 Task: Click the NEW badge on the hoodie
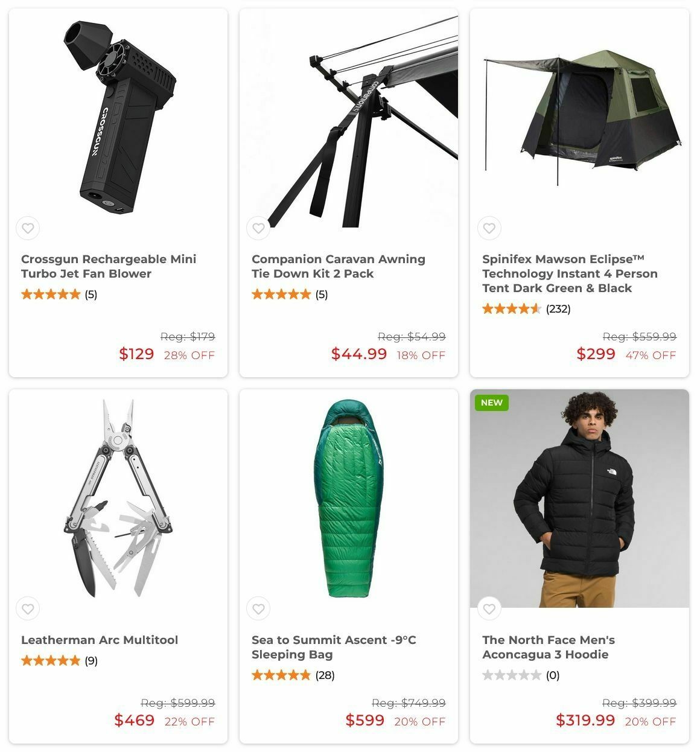click(x=492, y=403)
